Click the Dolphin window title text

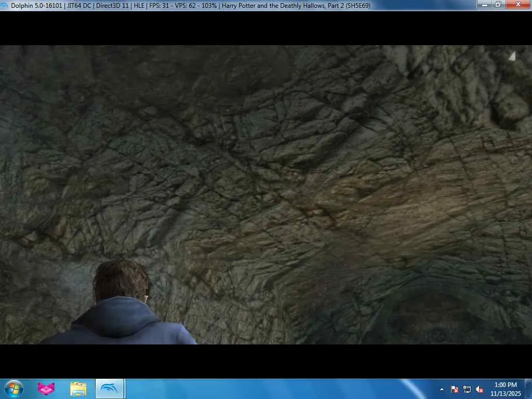(x=191, y=5)
